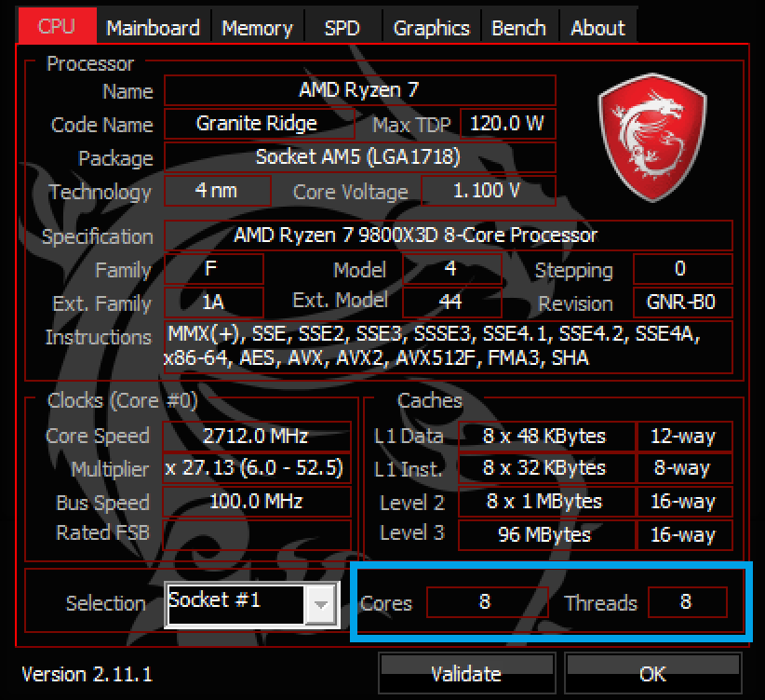765x700 pixels.
Task: Click the Ryzen 7 9800X3D specification field
Action: pyautogui.click(x=449, y=236)
